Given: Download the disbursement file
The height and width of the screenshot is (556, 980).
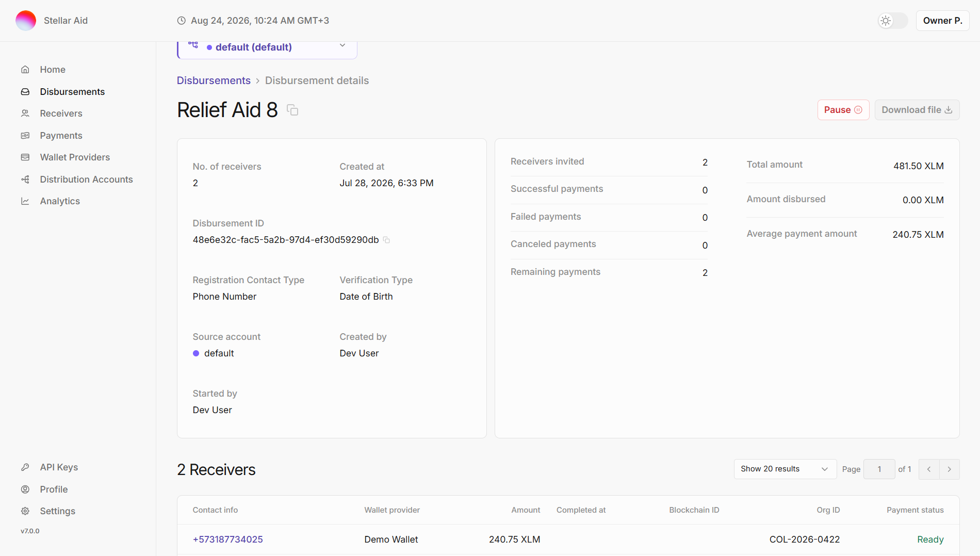Looking at the screenshot, I should 917,110.
